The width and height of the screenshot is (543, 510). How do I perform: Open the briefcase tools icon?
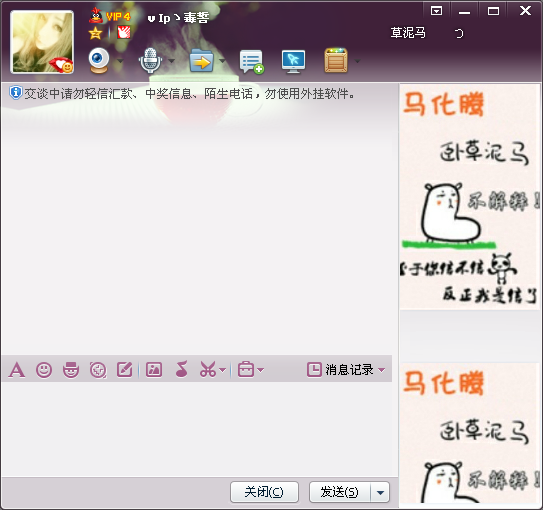(246, 369)
